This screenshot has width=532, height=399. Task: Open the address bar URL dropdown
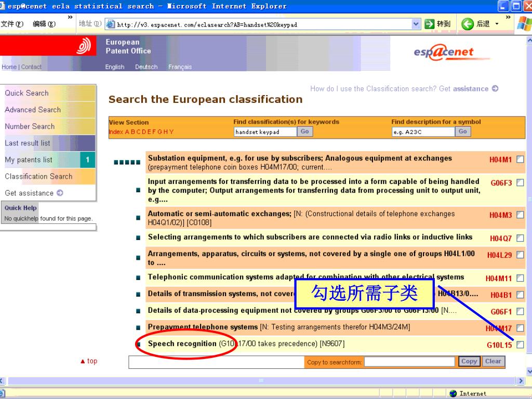tap(416, 24)
